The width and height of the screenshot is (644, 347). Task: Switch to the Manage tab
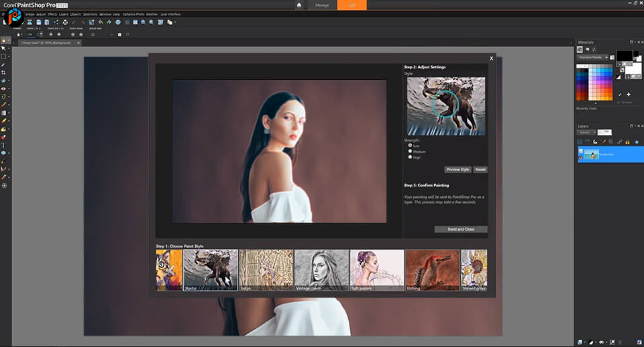click(322, 5)
